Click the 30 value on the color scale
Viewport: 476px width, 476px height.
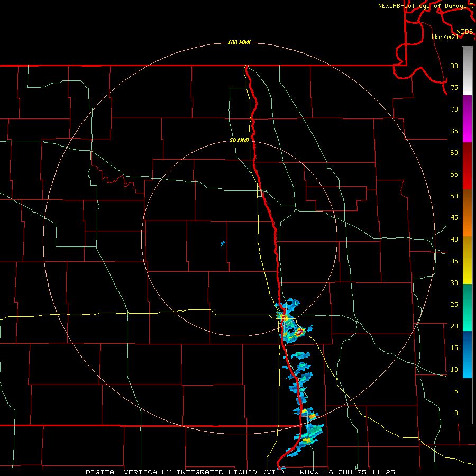click(454, 282)
